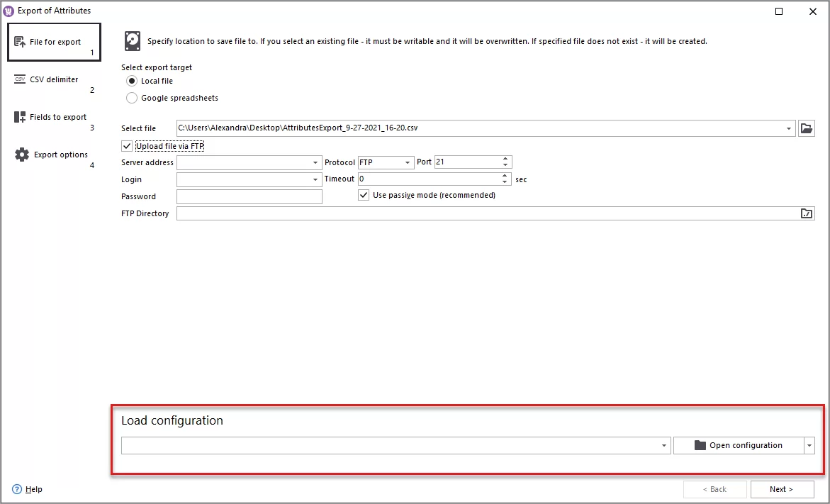
Task: Expand the Server address dropdown
Action: pos(315,162)
